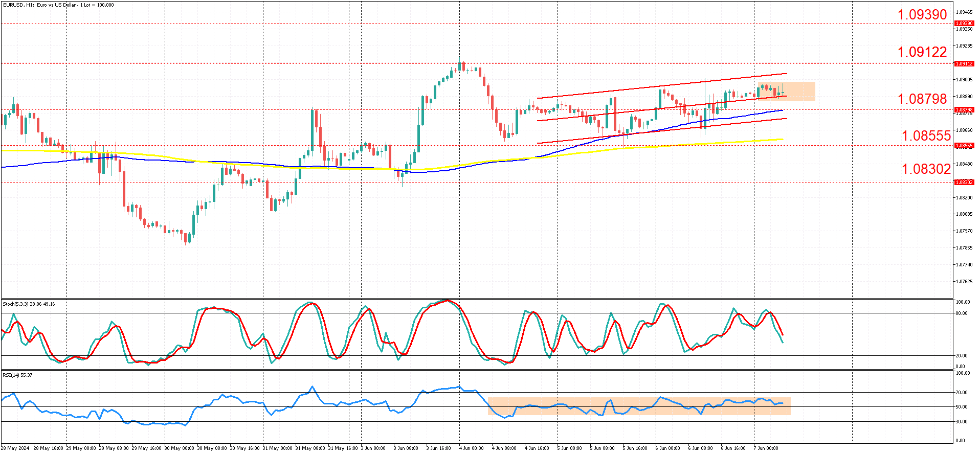This screenshot has width=980, height=454.
Task: Select the large 1.09390 resistance label
Action: (922, 15)
